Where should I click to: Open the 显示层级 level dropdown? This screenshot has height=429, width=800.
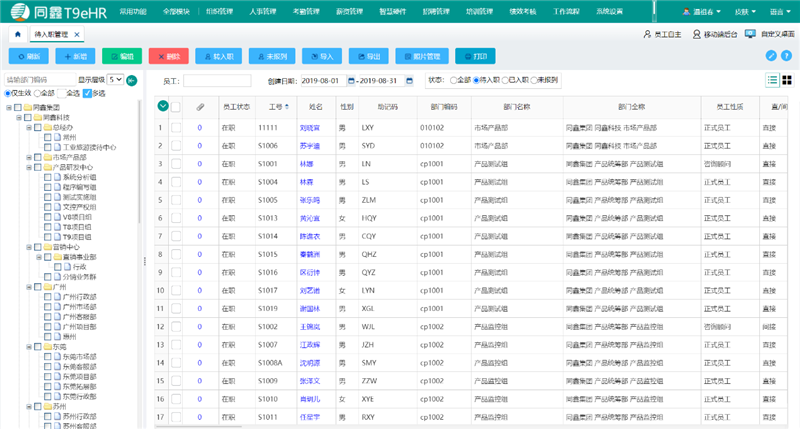pyautogui.click(x=117, y=79)
